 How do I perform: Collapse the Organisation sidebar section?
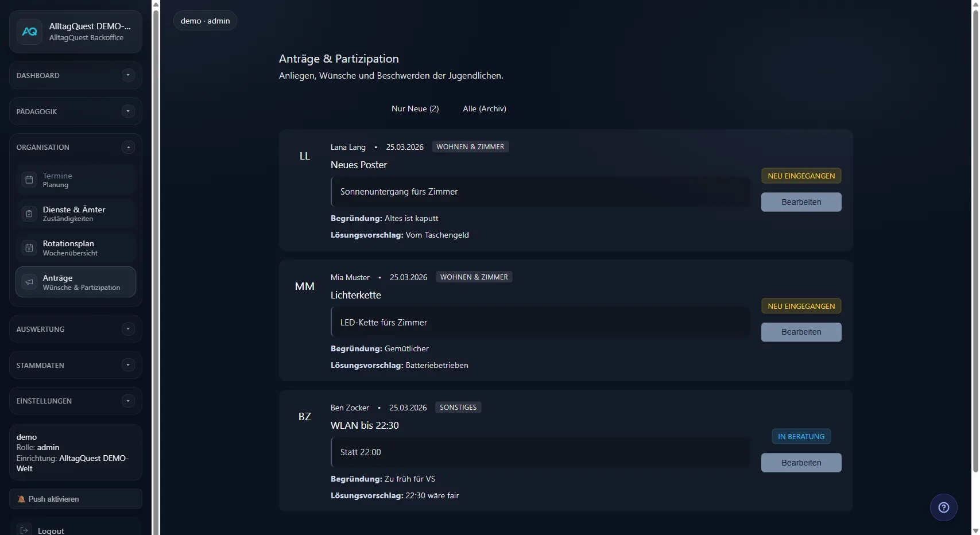coord(128,148)
